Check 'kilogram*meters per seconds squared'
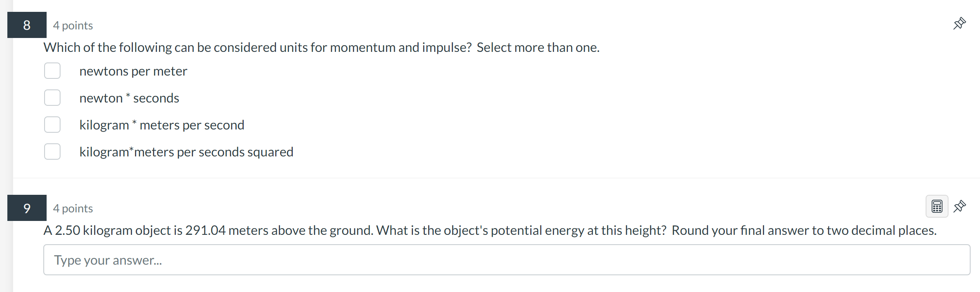980x292 pixels. click(x=52, y=151)
